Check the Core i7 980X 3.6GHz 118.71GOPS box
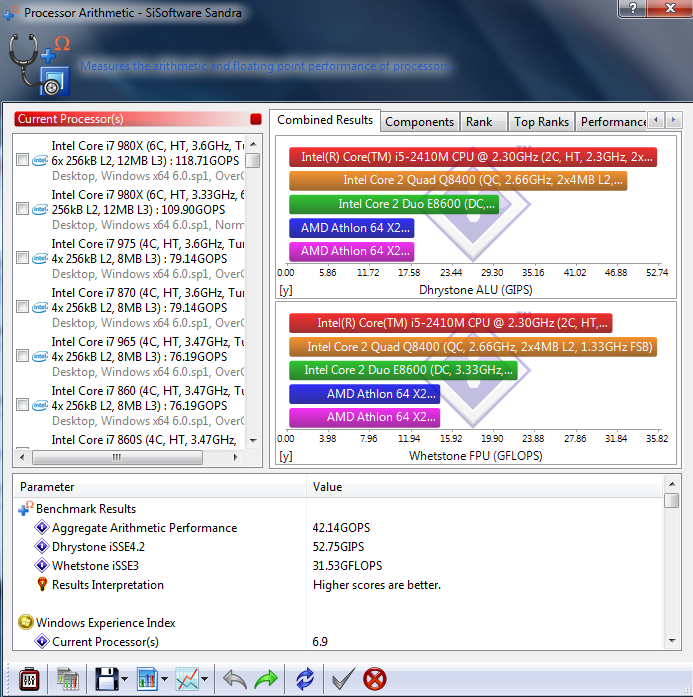693x697 pixels. click(22, 160)
